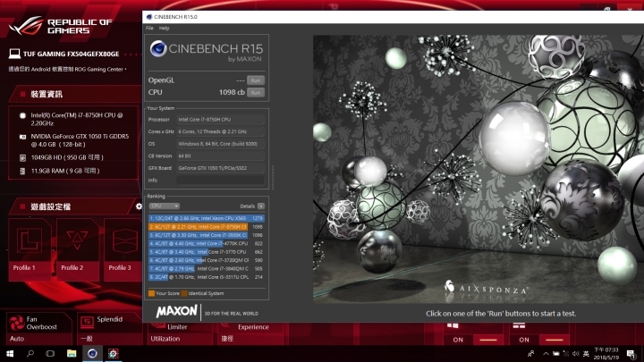Open the File menu in Cinebench
Viewport: 644px width, 362px height.
click(149, 28)
